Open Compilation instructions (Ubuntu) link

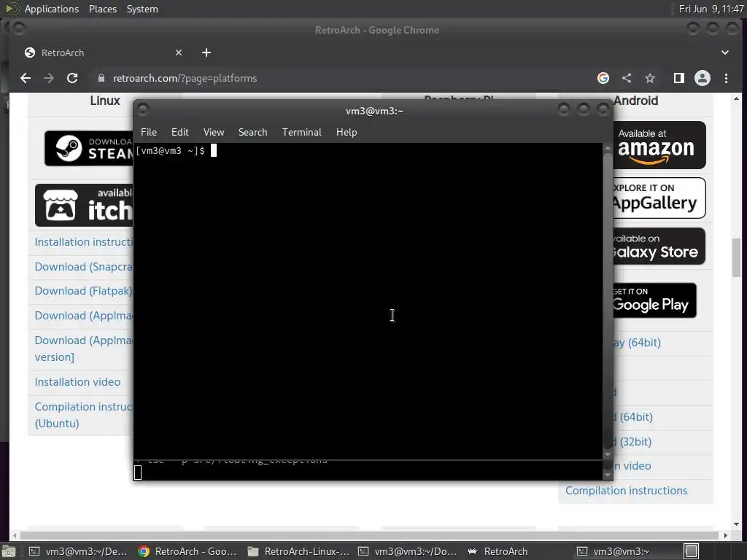[x=83, y=415]
